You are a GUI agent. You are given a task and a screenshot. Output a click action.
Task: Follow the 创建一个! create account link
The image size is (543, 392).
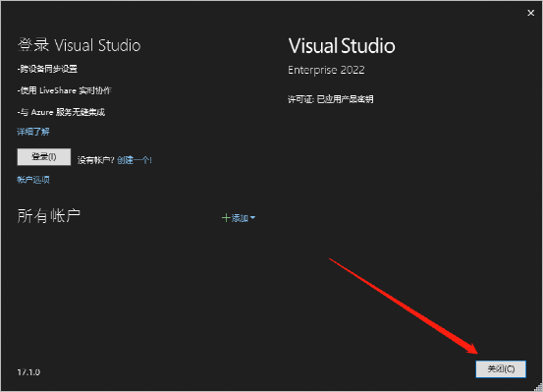point(135,160)
